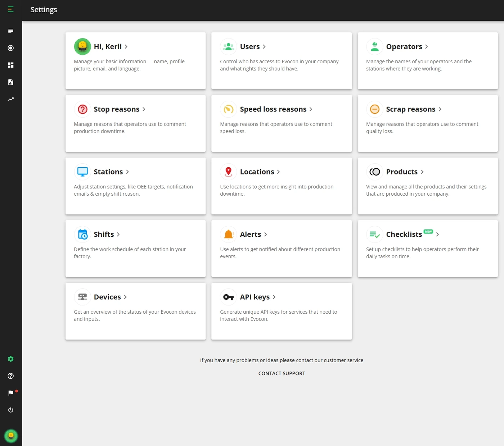Click the Alerts bell icon
The width and height of the screenshot is (504, 446).
[229, 234]
